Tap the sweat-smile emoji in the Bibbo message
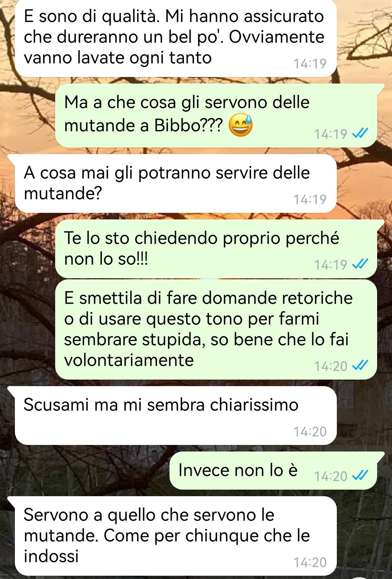This screenshot has height=579, width=392. coord(240,126)
